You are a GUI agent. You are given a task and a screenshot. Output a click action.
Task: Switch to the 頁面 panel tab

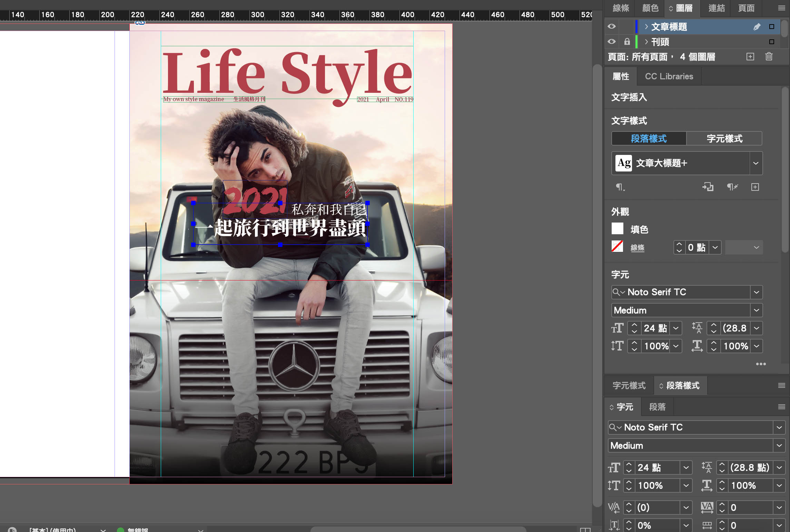(x=746, y=8)
